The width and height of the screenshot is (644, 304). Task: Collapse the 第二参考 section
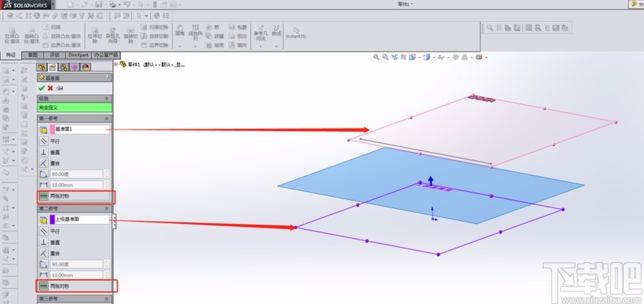point(106,209)
